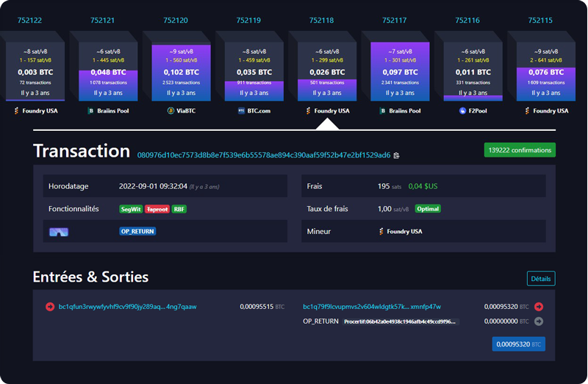This screenshot has height=384, width=588.
Task: Click the SegWit feature badge
Action: coord(130,209)
